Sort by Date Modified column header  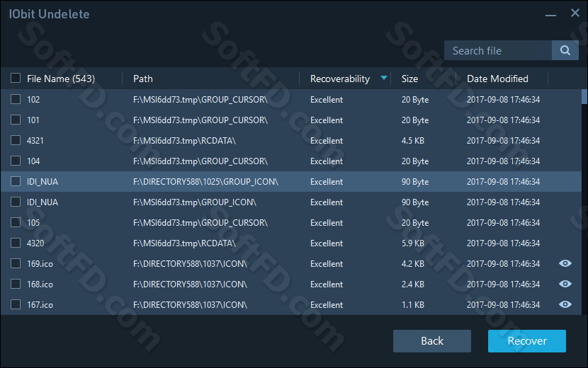point(497,79)
